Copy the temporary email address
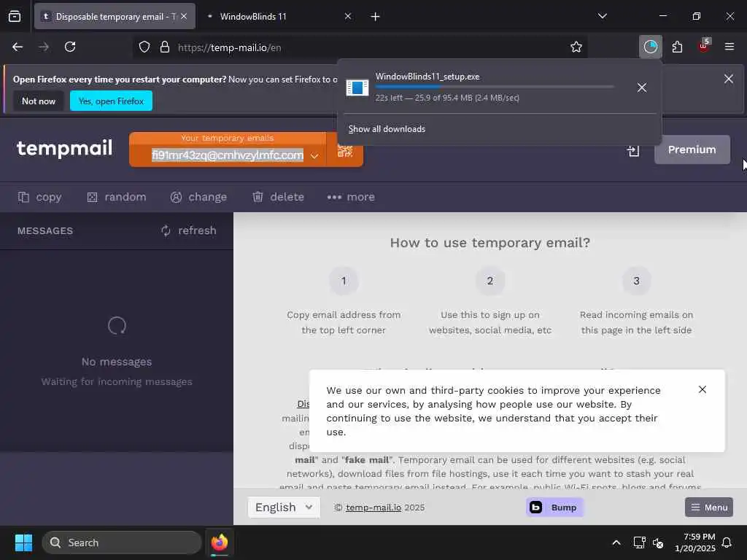Screen dimensions: 747x560 [x=40, y=197]
